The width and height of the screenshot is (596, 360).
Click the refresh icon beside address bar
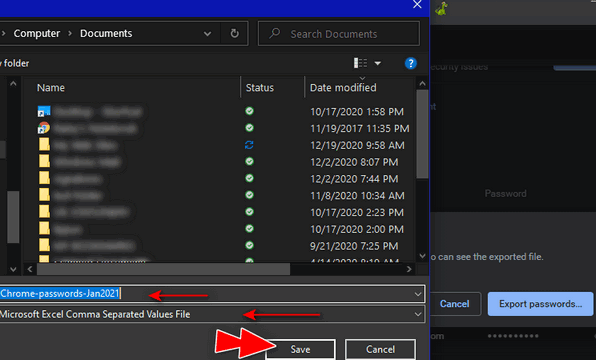[235, 33]
